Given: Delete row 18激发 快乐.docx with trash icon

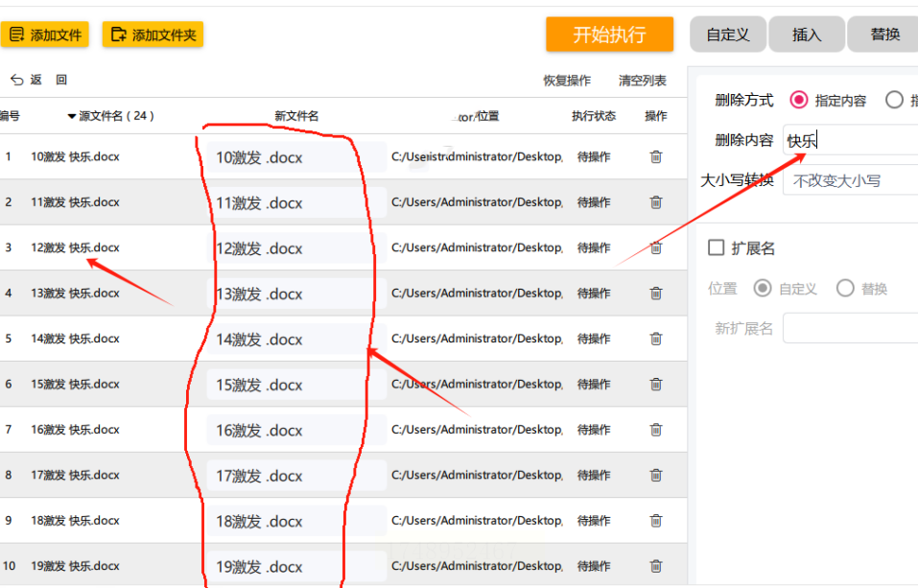Looking at the screenshot, I should point(656,521).
